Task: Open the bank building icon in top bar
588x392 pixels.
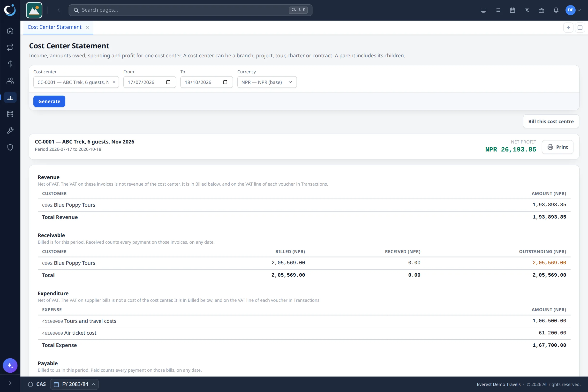Action: tap(541, 10)
